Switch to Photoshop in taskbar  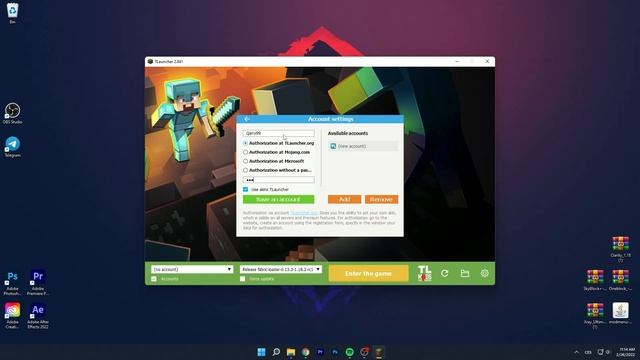click(335, 352)
